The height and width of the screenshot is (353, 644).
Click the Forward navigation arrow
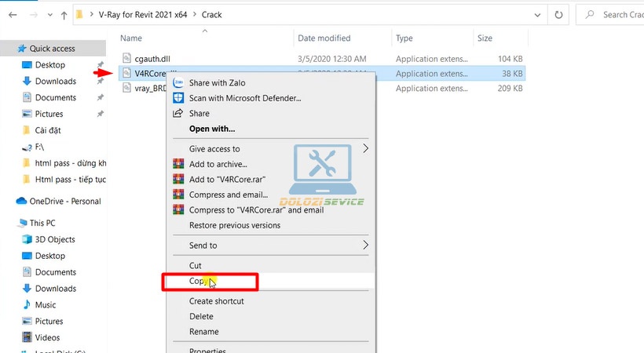click(34, 15)
